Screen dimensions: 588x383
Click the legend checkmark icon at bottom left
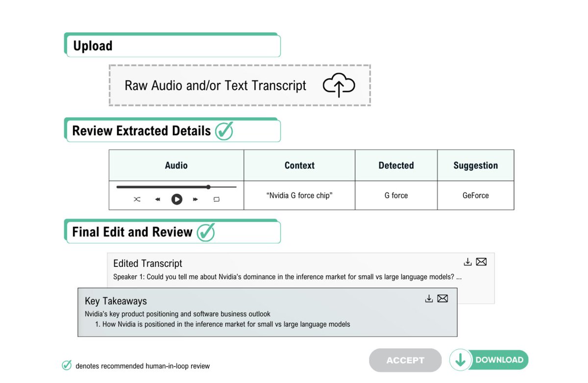click(67, 365)
